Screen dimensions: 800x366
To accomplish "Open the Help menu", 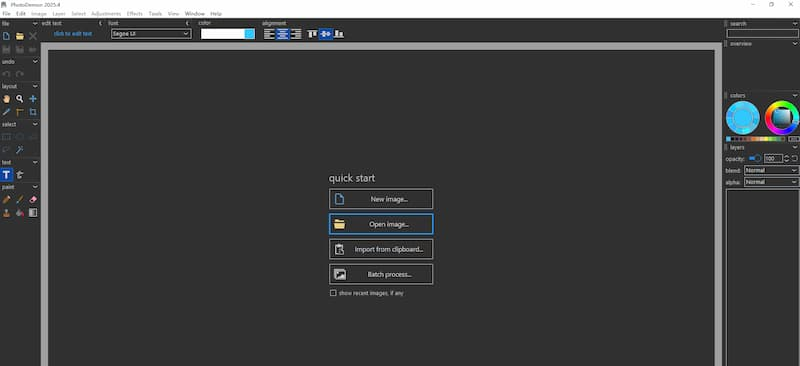I will point(216,14).
